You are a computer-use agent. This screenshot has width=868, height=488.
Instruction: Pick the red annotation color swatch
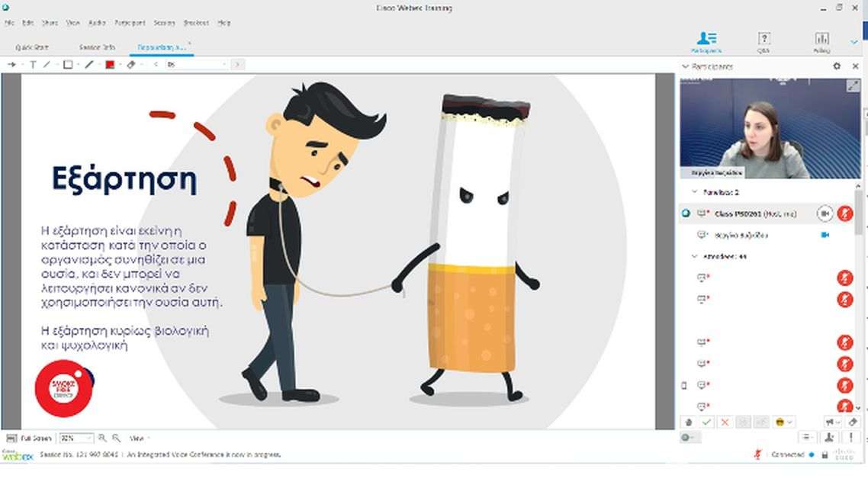pos(110,65)
